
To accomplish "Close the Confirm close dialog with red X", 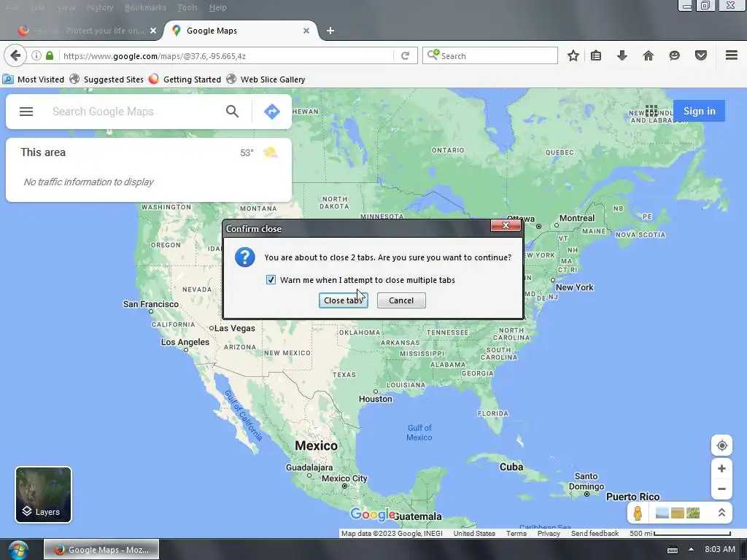I will click(506, 225).
